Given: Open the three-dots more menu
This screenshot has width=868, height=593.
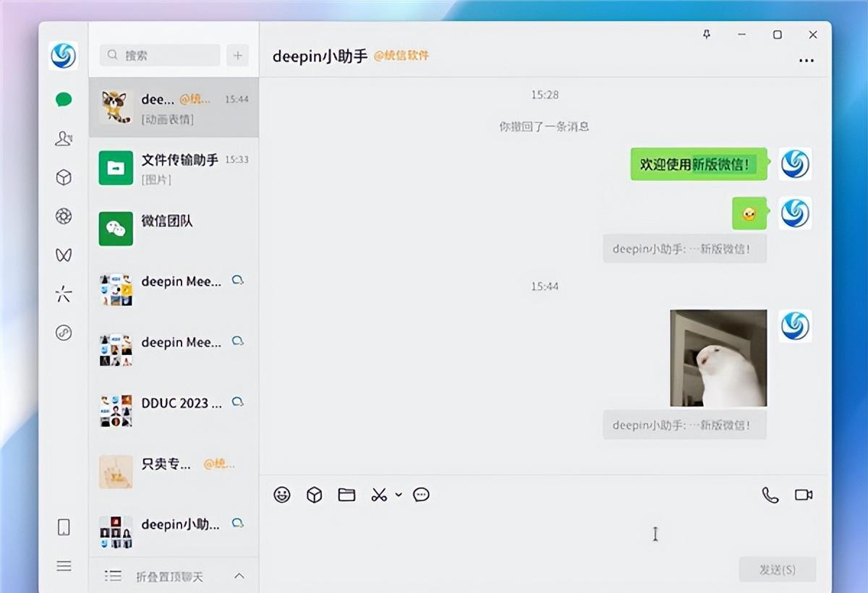Looking at the screenshot, I should (807, 61).
